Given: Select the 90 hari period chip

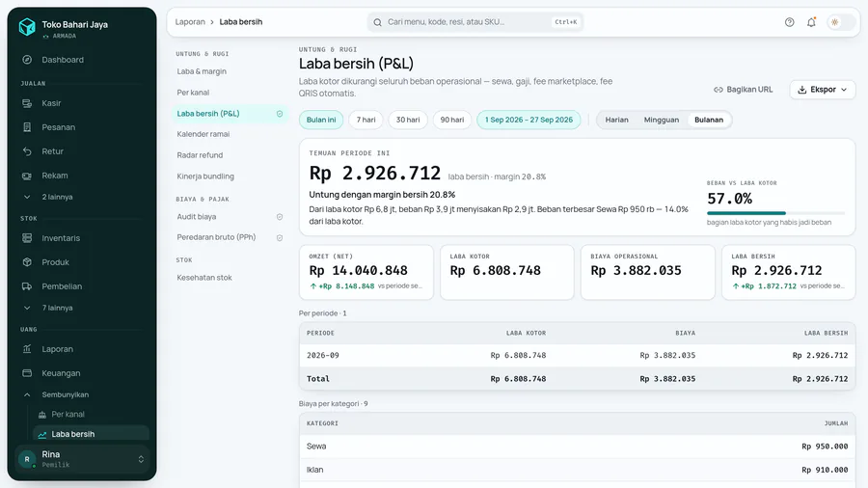Looking at the screenshot, I should pos(452,120).
